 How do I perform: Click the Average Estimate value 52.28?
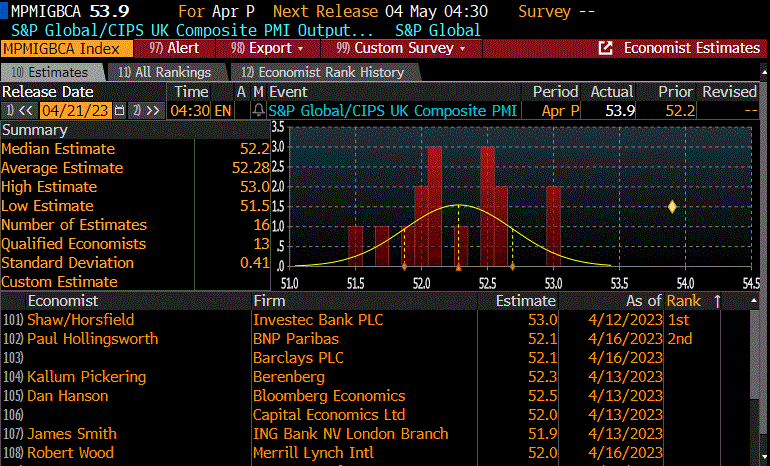250,168
